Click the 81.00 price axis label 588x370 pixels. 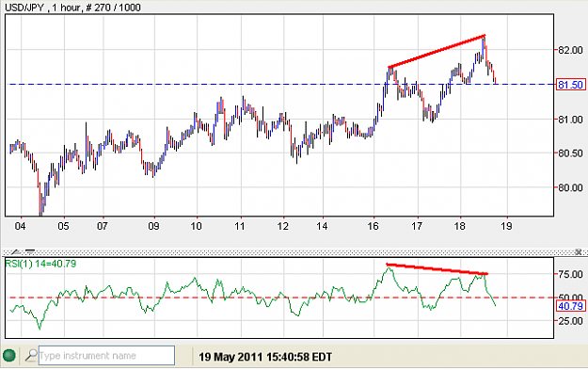570,120
